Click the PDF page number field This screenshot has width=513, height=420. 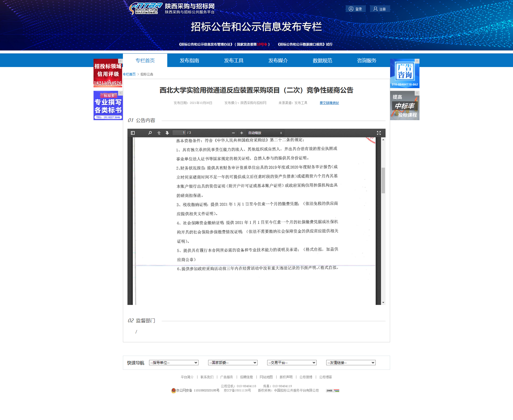pos(179,133)
